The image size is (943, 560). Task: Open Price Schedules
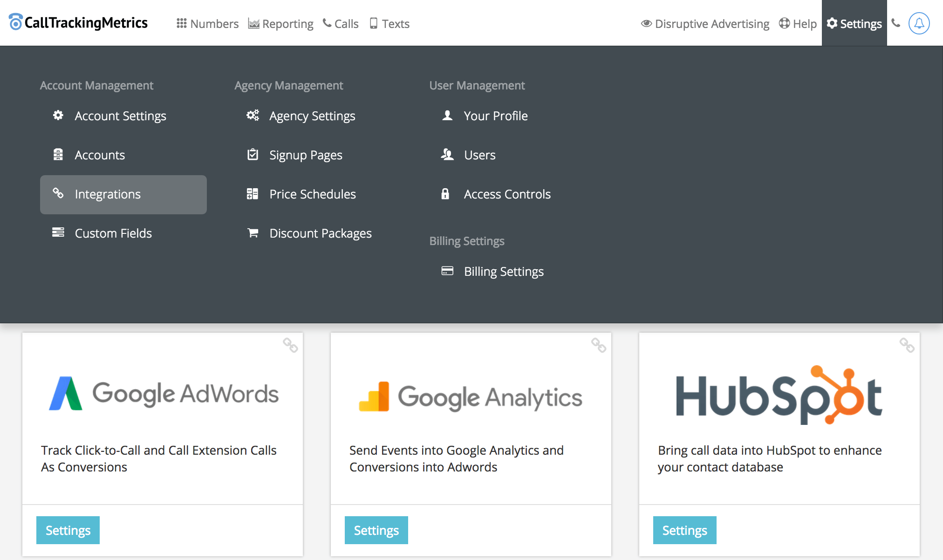click(313, 194)
